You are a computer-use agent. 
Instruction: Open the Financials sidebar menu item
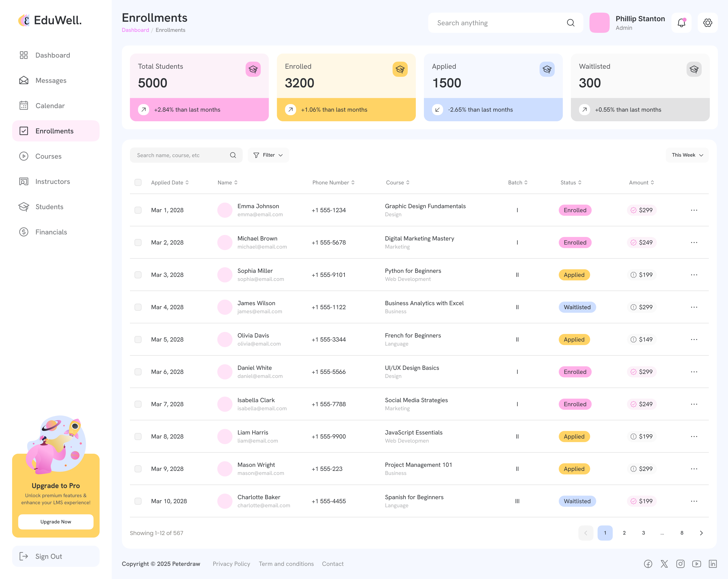coord(51,232)
